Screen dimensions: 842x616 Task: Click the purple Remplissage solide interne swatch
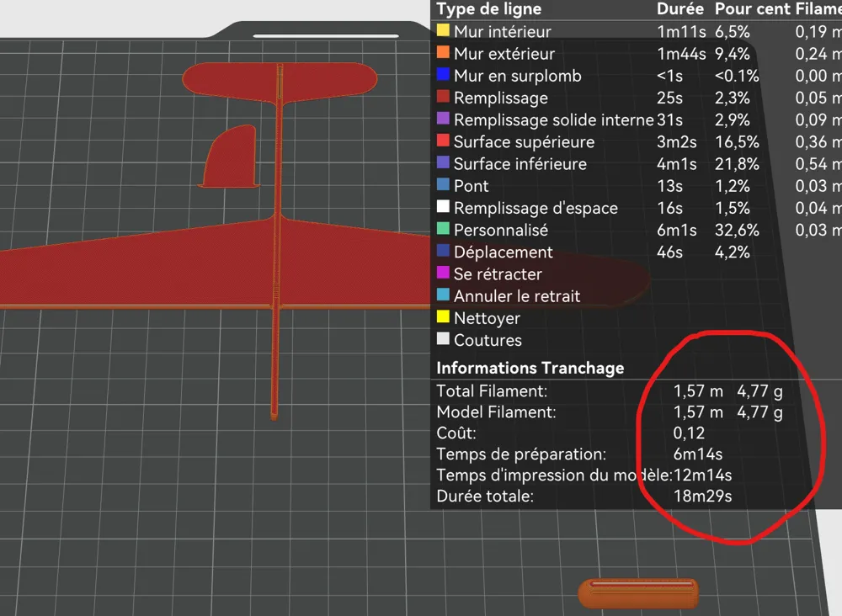point(443,119)
